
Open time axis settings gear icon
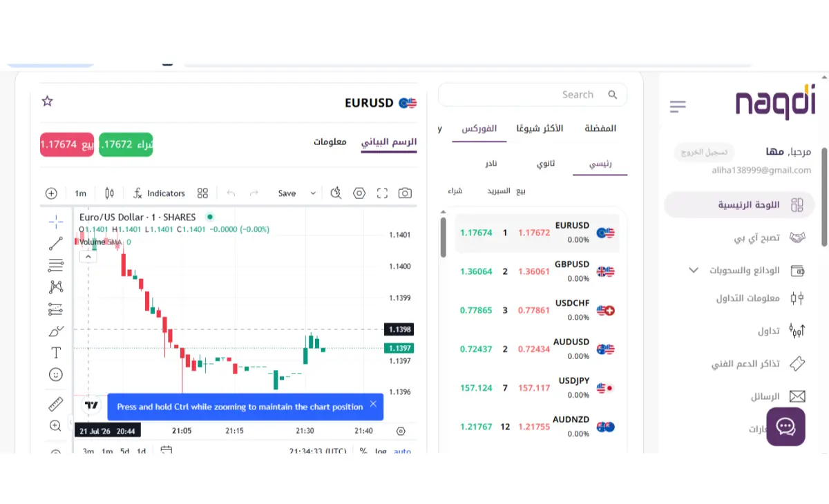[x=401, y=431]
